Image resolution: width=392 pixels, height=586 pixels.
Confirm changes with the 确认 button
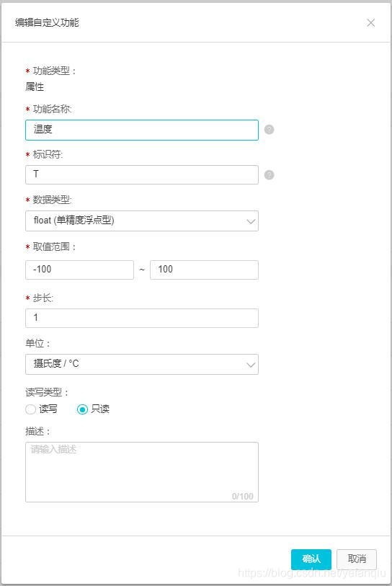[311, 559]
